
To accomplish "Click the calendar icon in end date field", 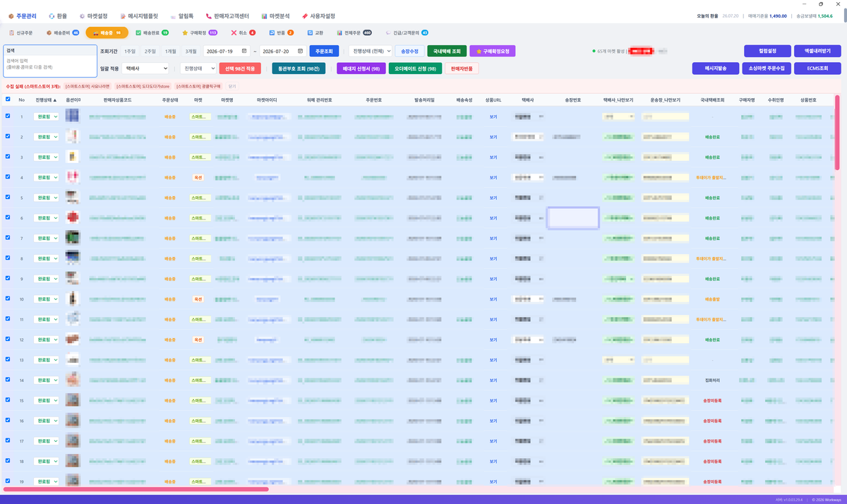I will pyautogui.click(x=301, y=51).
